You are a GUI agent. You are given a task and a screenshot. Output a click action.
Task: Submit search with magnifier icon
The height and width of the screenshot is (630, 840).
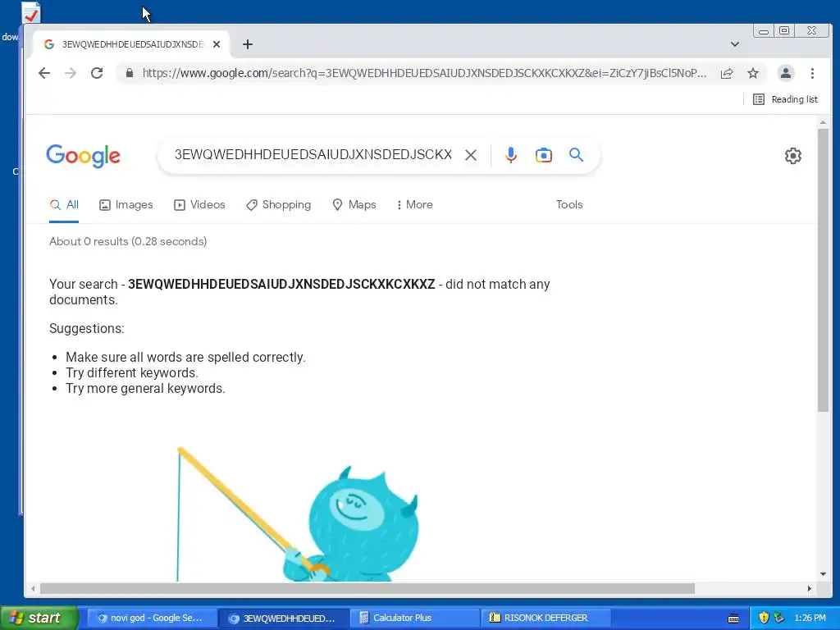click(x=576, y=155)
